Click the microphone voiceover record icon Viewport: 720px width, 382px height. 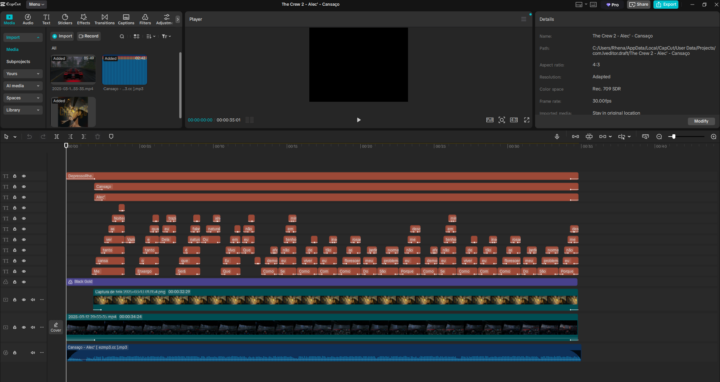point(557,136)
